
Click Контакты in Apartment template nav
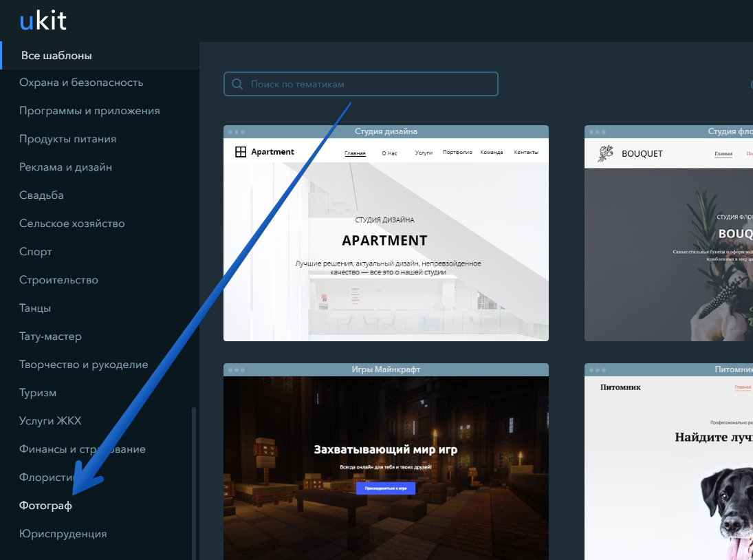(526, 152)
